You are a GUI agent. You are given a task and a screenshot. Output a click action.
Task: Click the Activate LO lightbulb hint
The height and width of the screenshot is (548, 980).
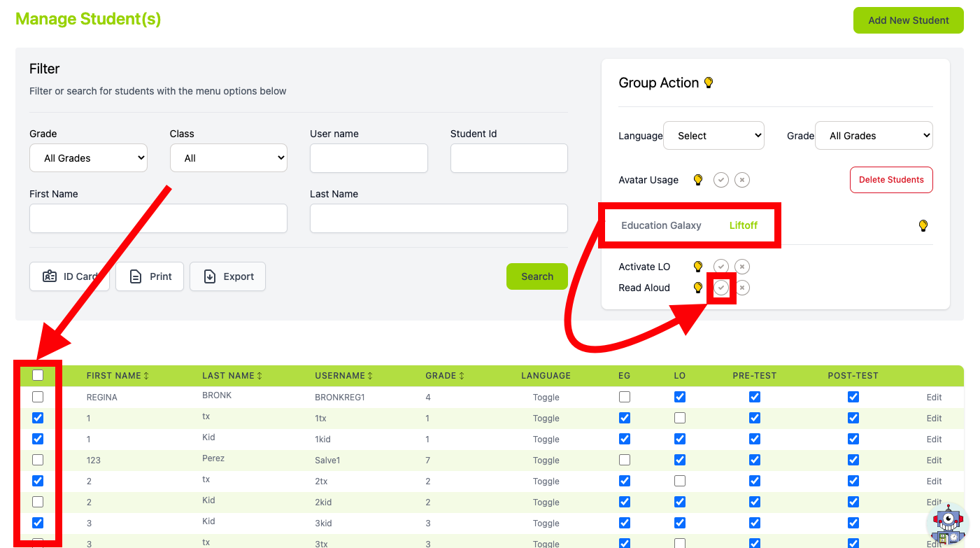697,267
